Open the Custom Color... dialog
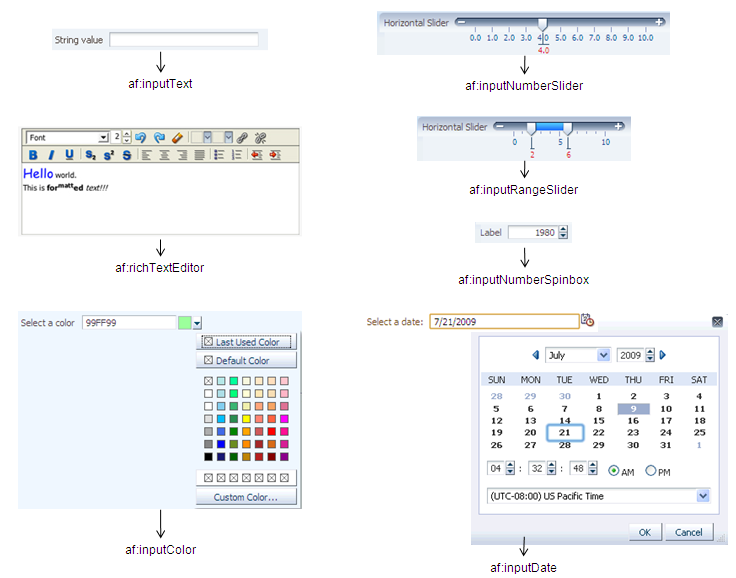The width and height of the screenshot is (736, 578). (x=246, y=497)
